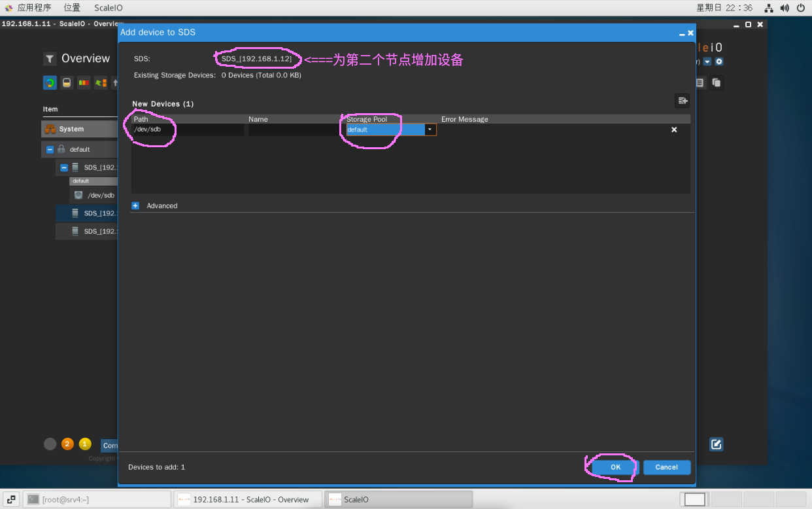The image size is (812, 509).
Task: Click the copy-pages icon in main window
Action: coord(717,82)
